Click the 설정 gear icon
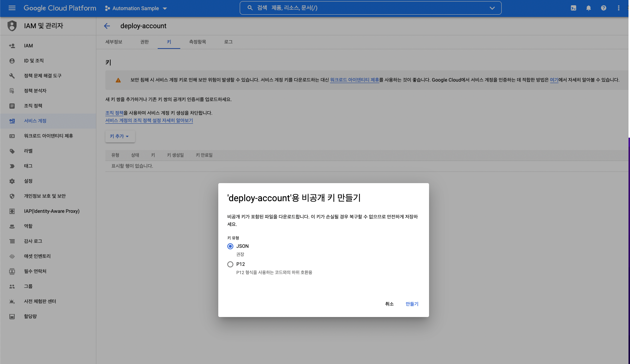Image resolution: width=630 pixels, height=364 pixels. coord(12,181)
